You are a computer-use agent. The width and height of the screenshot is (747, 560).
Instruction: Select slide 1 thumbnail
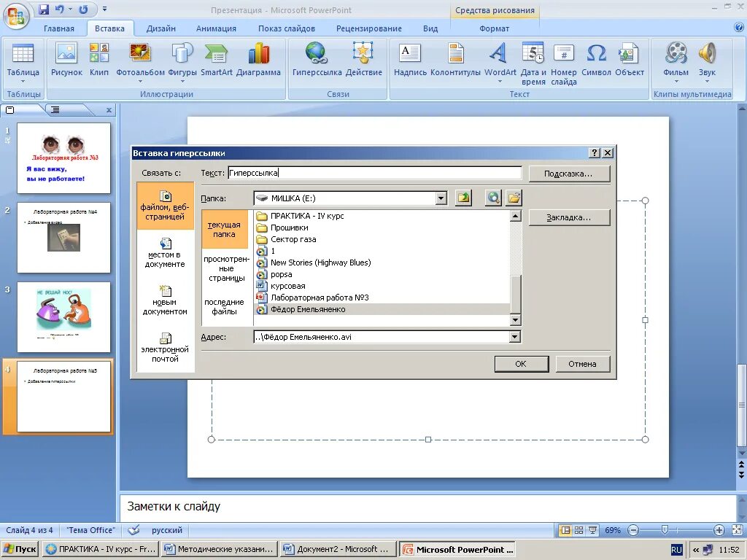pyautogui.click(x=64, y=158)
